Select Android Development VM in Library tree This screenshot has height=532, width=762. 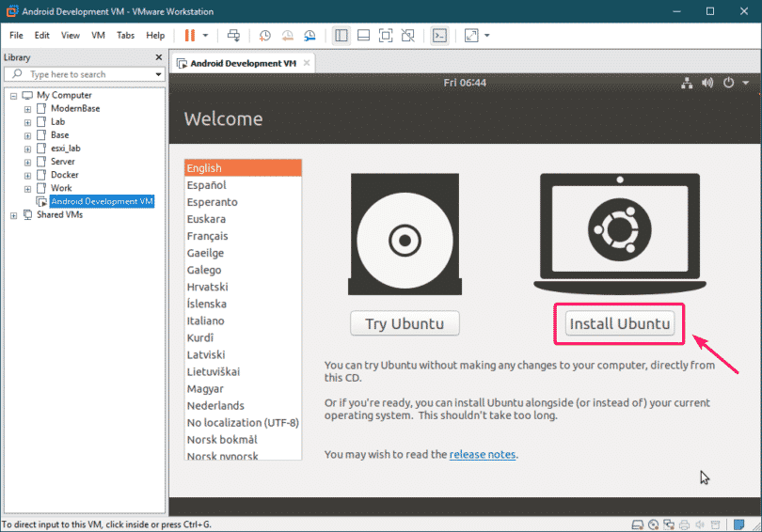(102, 201)
